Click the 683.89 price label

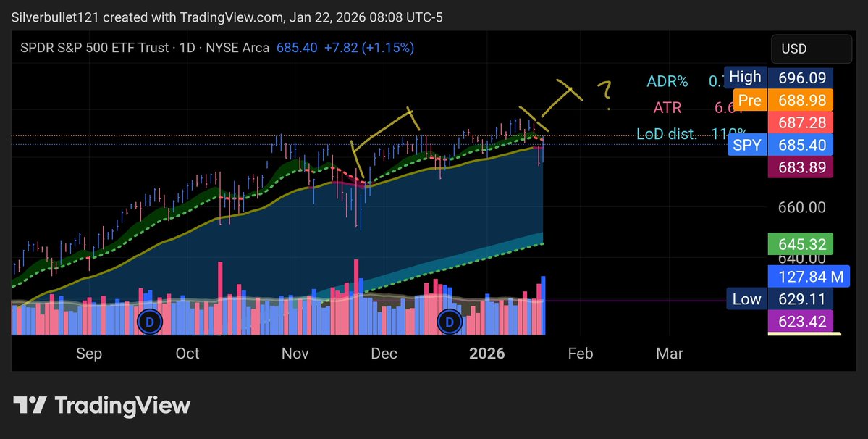click(x=801, y=167)
